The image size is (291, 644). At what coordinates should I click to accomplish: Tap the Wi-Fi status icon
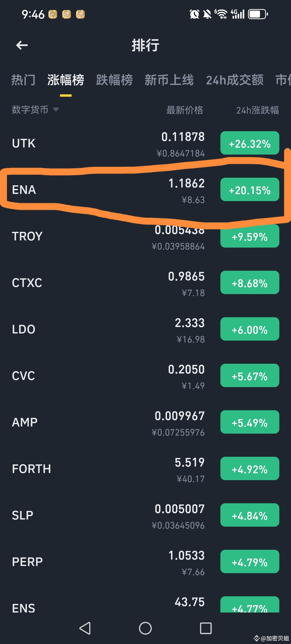coord(221,14)
